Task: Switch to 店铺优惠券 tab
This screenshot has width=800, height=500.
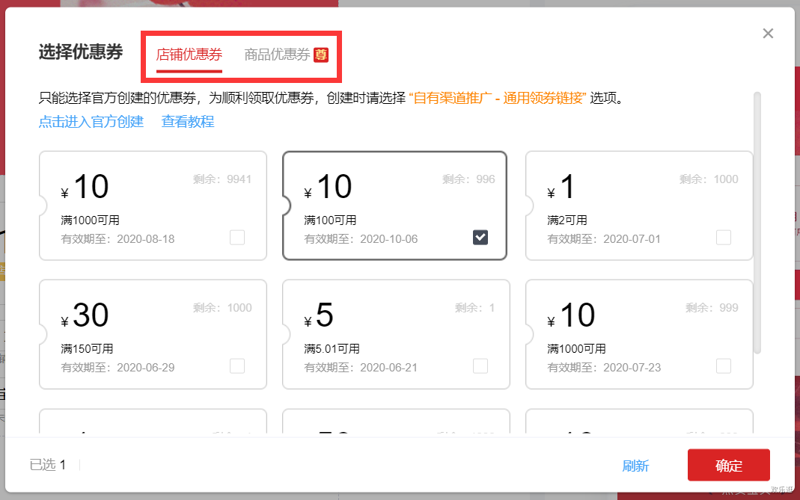Action: click(189, 54)
